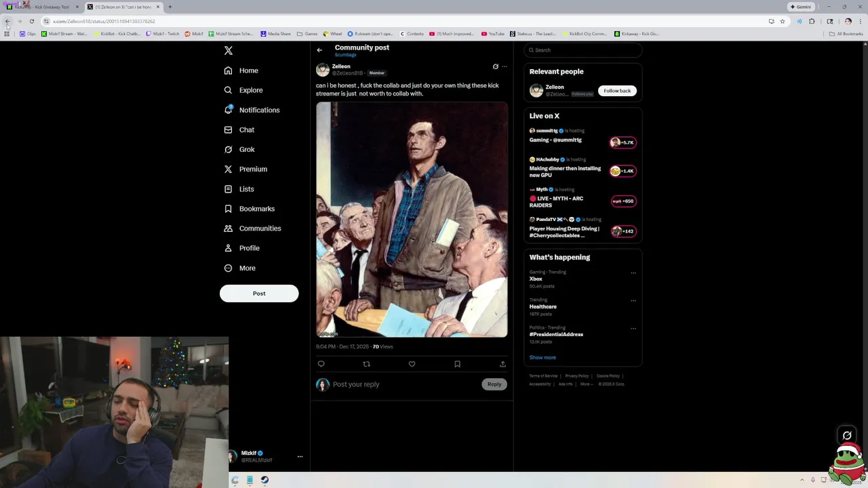The height and width of the screenshot is (488, 868).
Task: Click the Post button in the sidebar
Action: click(259, 293)
